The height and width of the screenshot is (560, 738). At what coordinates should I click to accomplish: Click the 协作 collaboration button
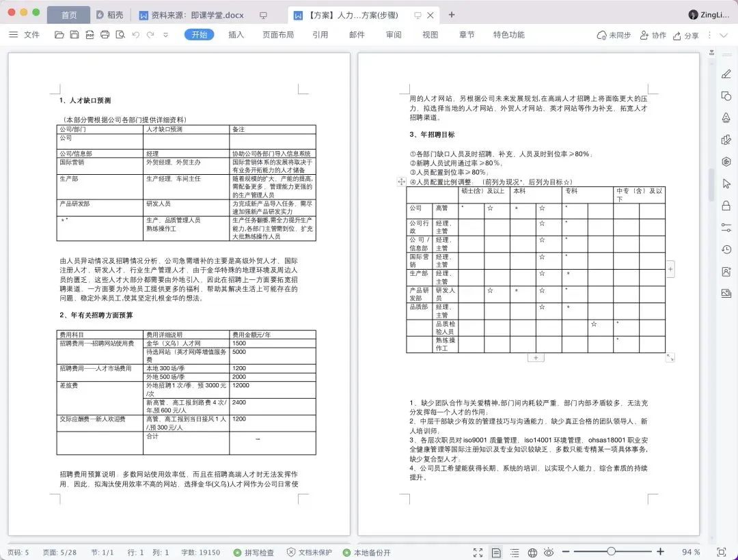point(653,36)
